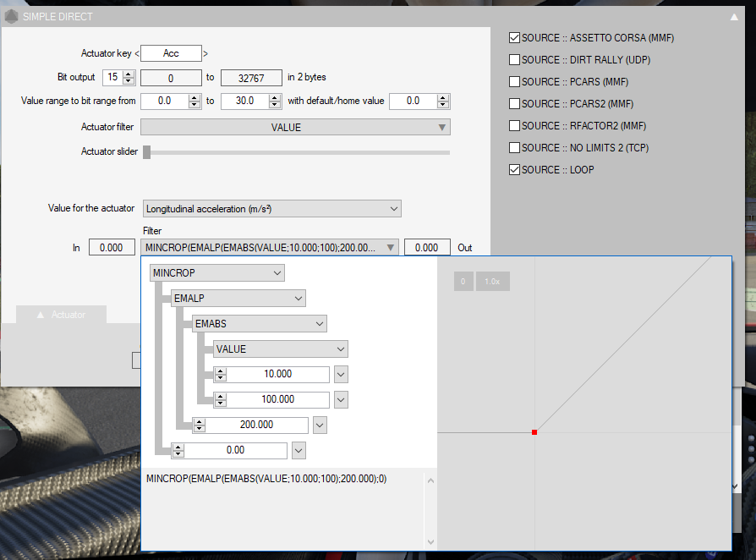The image size is (756, 560).
Task: Click the graph '0' reset button
Action: (463, 281)
